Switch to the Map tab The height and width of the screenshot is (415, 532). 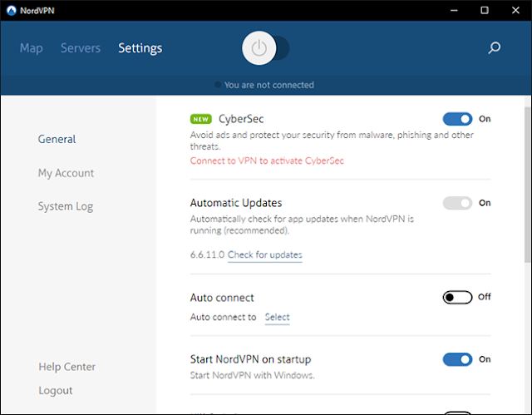coord(32,48)
